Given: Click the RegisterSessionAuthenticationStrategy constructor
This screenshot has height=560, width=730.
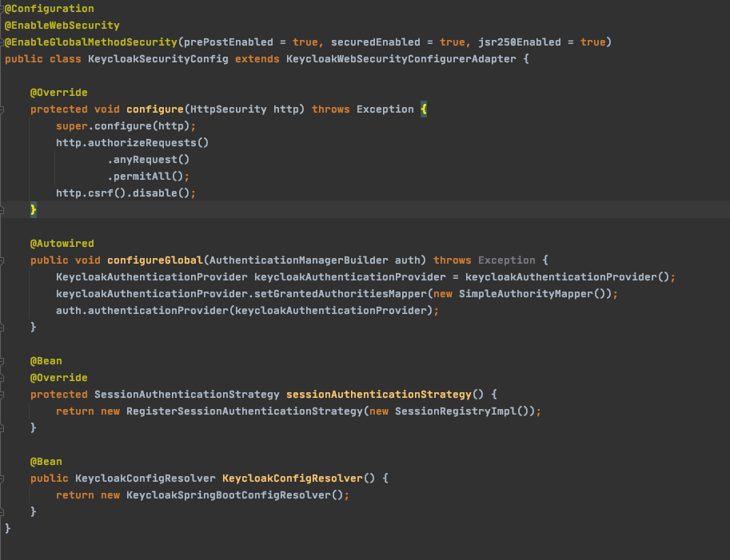Looking at the screenshot, I should coord(245,411).
